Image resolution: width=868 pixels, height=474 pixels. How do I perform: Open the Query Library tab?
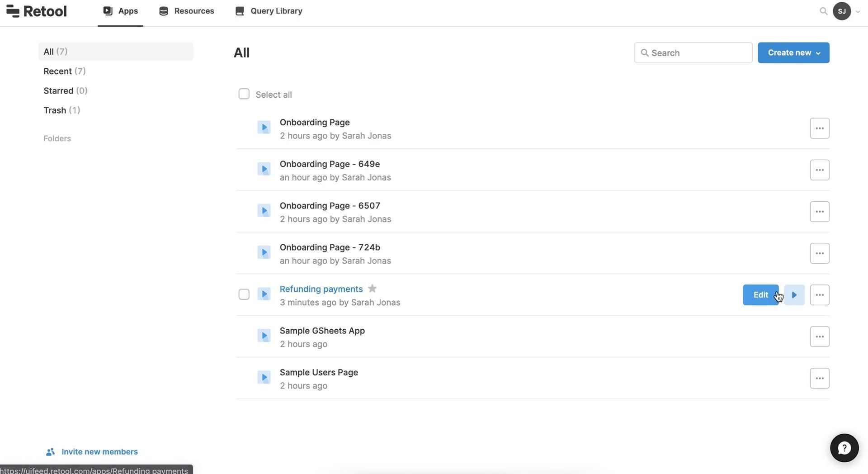(x=269, y=11)
